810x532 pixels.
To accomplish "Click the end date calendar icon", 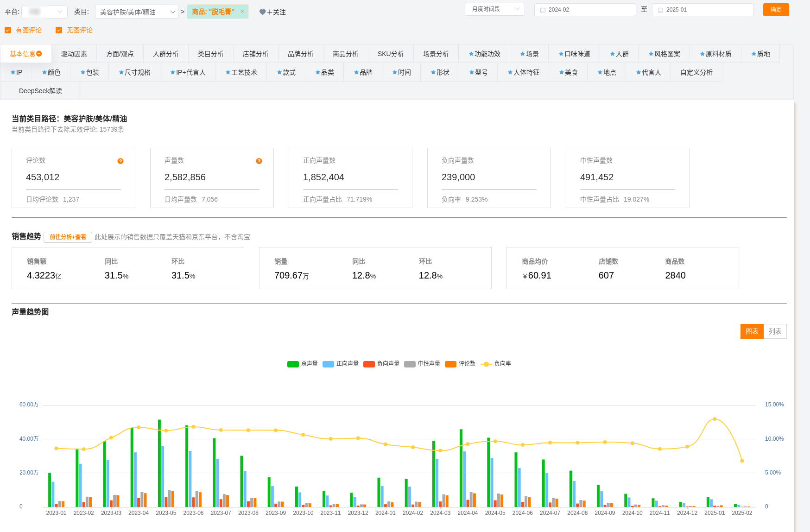I will (x=660, y=10).
